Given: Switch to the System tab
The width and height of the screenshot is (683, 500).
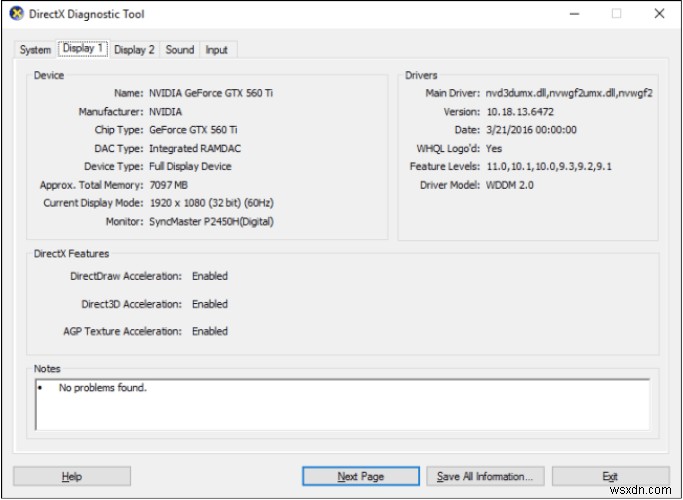Looking at the screenshot, I should point(35,50).
